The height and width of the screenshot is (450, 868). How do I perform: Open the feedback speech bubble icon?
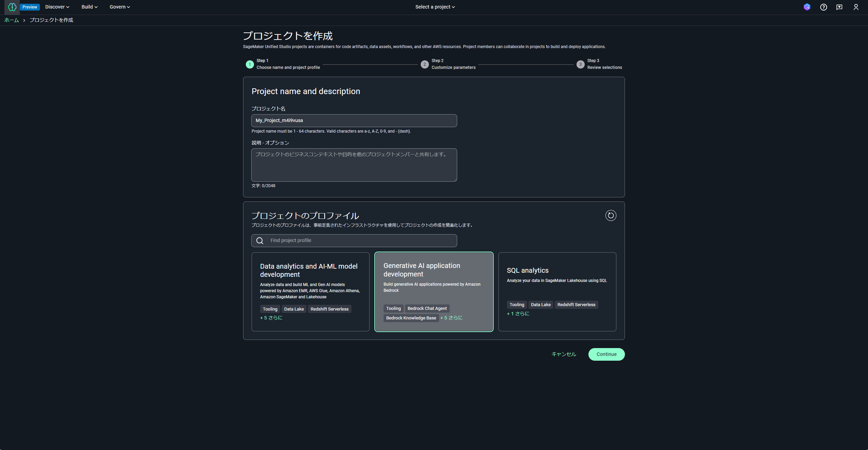(x=839, y=7)
